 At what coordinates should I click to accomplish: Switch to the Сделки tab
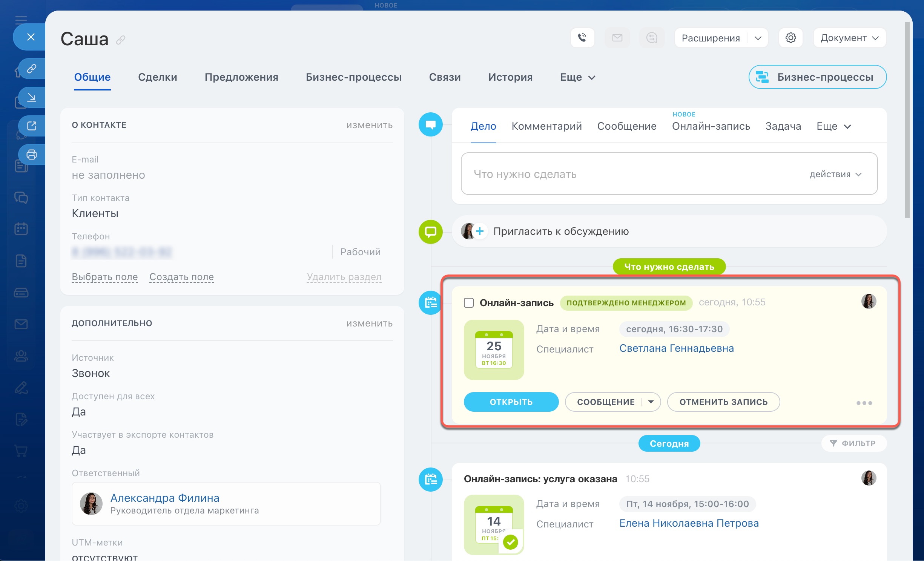click(x=157, y=77)
